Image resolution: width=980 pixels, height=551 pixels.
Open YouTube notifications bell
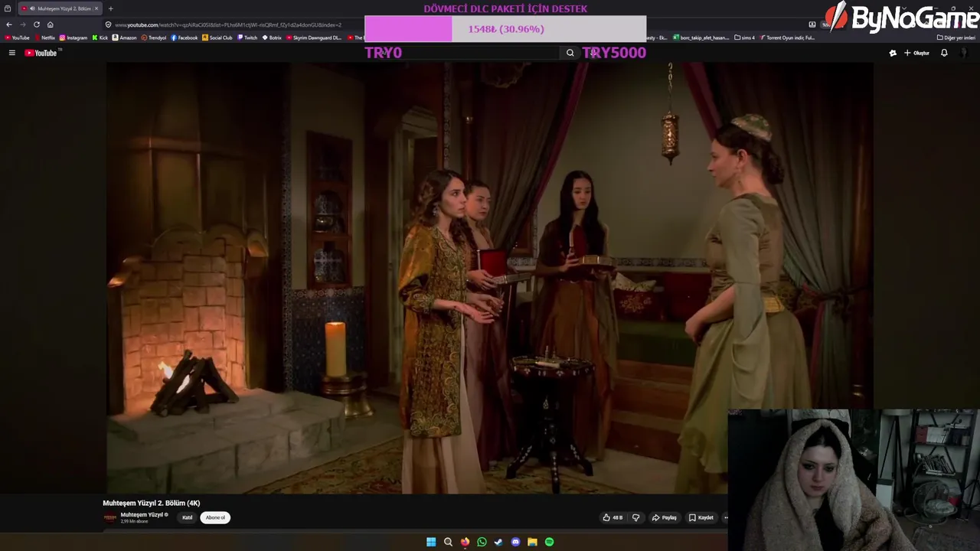tap(944, 53)
